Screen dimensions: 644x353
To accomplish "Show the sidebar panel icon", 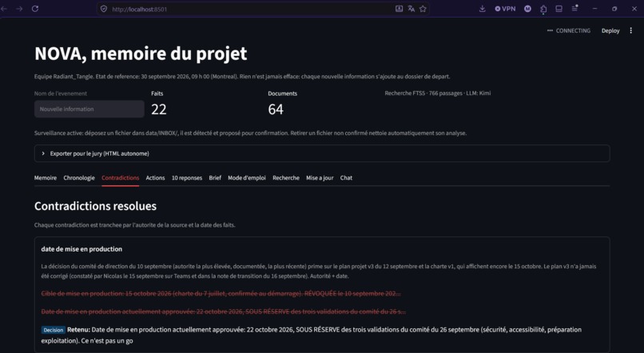I will (559, 9).
